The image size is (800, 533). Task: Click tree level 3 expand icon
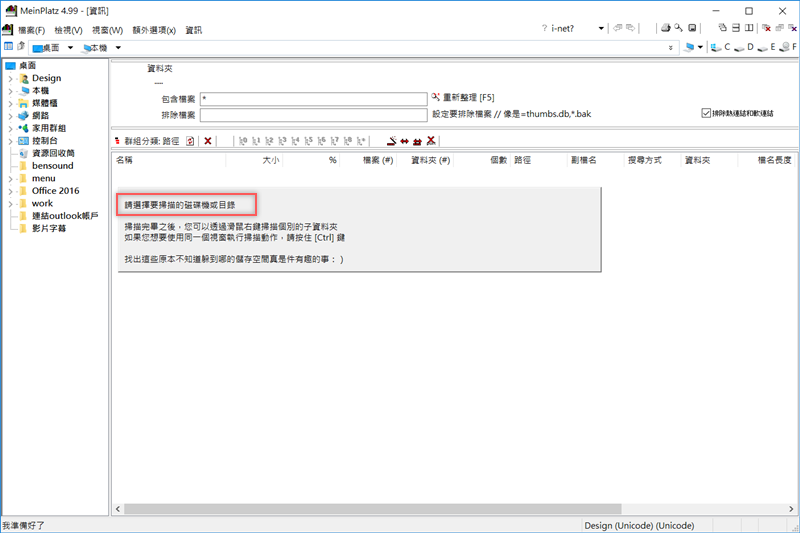[x=282, y=141]
